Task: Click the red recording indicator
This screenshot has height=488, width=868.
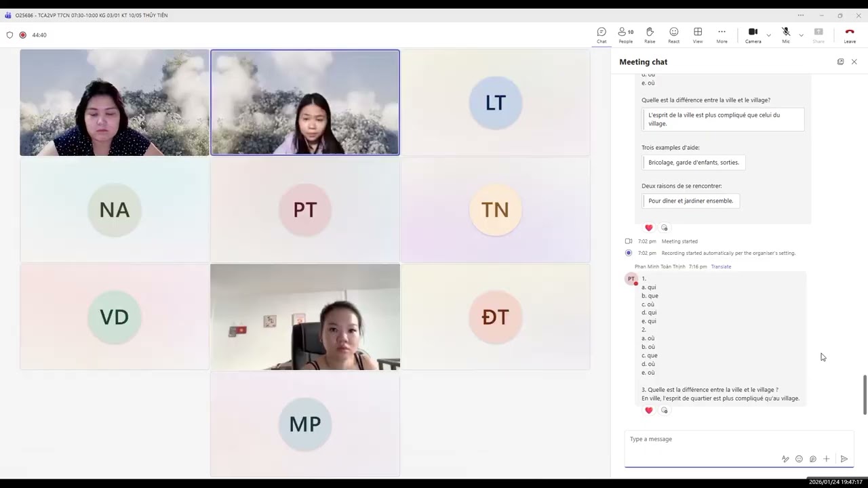Action: pos(22,35)
